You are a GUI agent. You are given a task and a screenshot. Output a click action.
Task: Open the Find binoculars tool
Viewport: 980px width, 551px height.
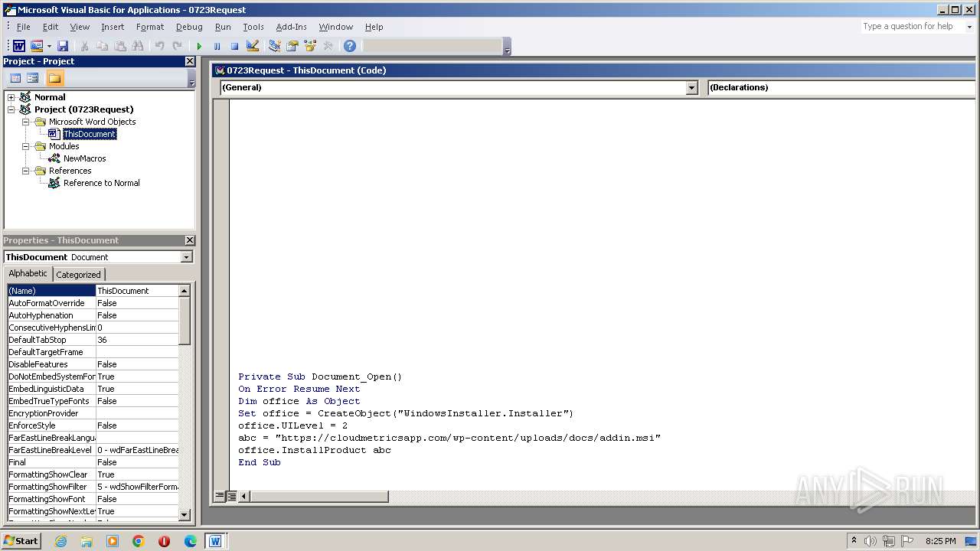[x=138, y=46]
